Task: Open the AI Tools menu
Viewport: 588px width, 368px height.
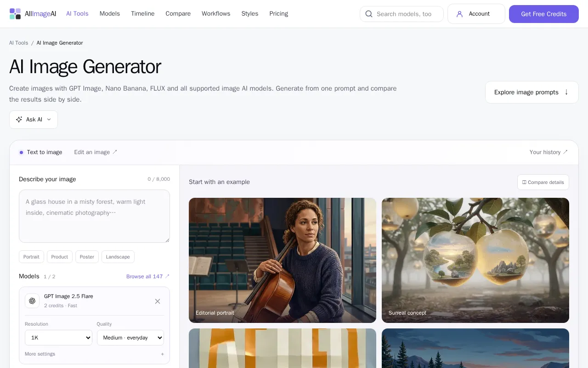Action: tap(77, 14)
